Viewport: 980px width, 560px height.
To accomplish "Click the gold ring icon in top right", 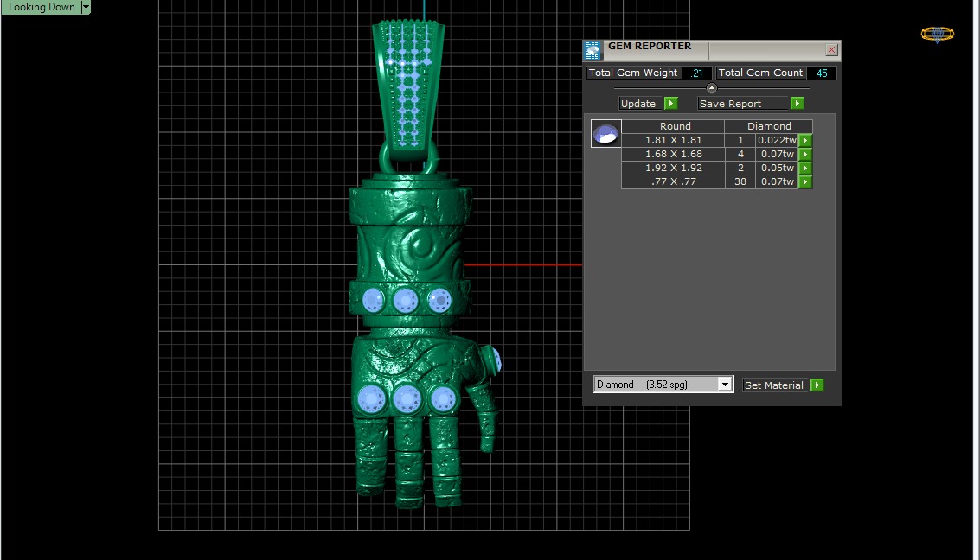I will (x=937, y=35).
